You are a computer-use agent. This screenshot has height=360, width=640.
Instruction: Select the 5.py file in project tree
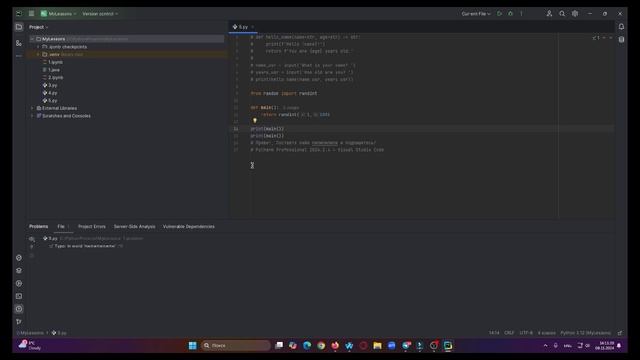pos(50,100)
